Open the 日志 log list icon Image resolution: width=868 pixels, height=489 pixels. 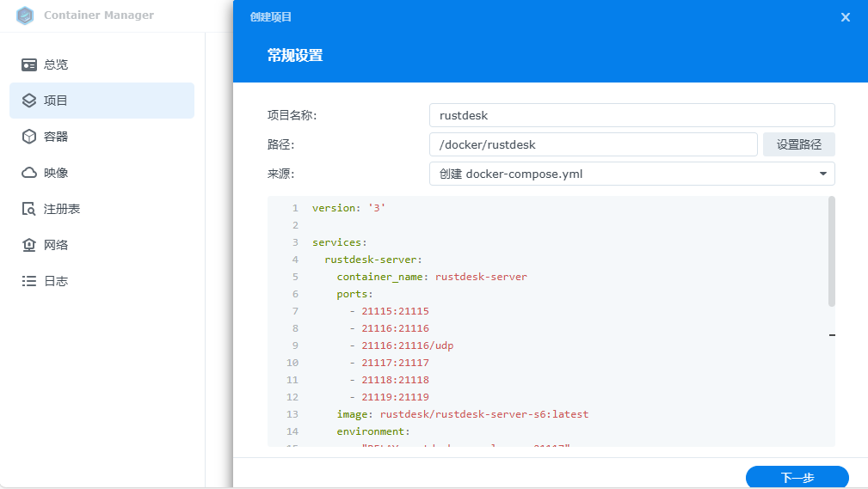28,281
